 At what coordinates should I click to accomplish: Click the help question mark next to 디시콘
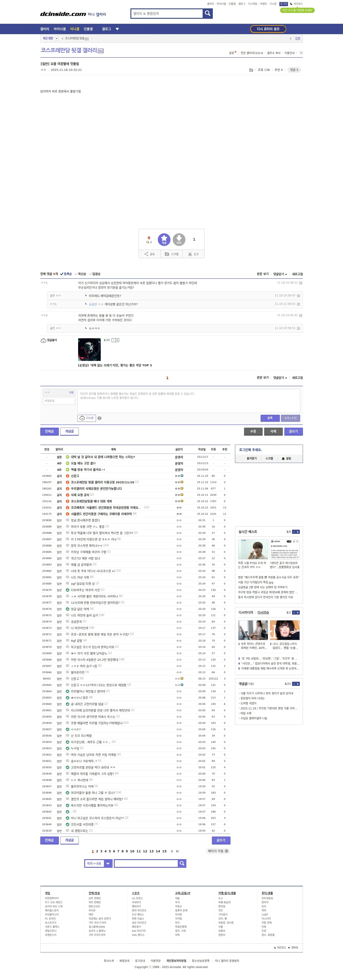click(99, 418)
